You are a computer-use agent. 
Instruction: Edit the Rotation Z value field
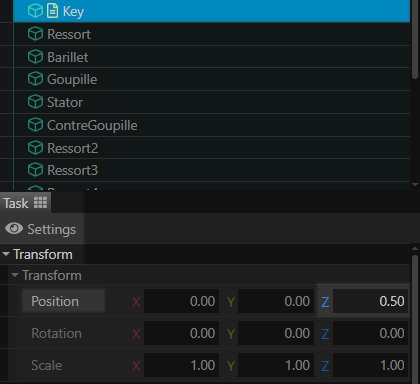coord(370,333)
